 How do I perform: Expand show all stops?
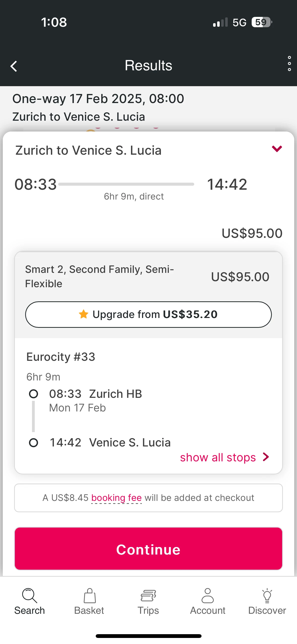pos(218,457)
